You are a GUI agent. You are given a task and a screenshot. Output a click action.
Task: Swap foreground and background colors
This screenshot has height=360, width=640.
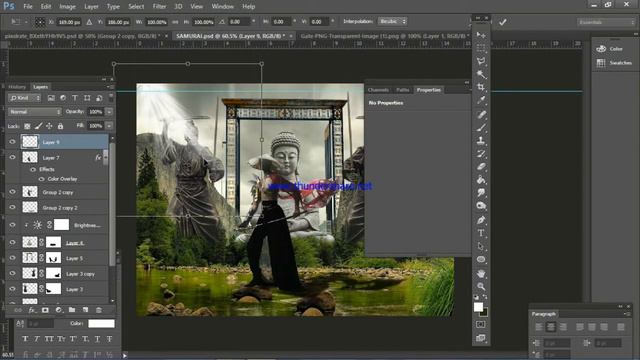pyautogui.click(x=485, y=297)
